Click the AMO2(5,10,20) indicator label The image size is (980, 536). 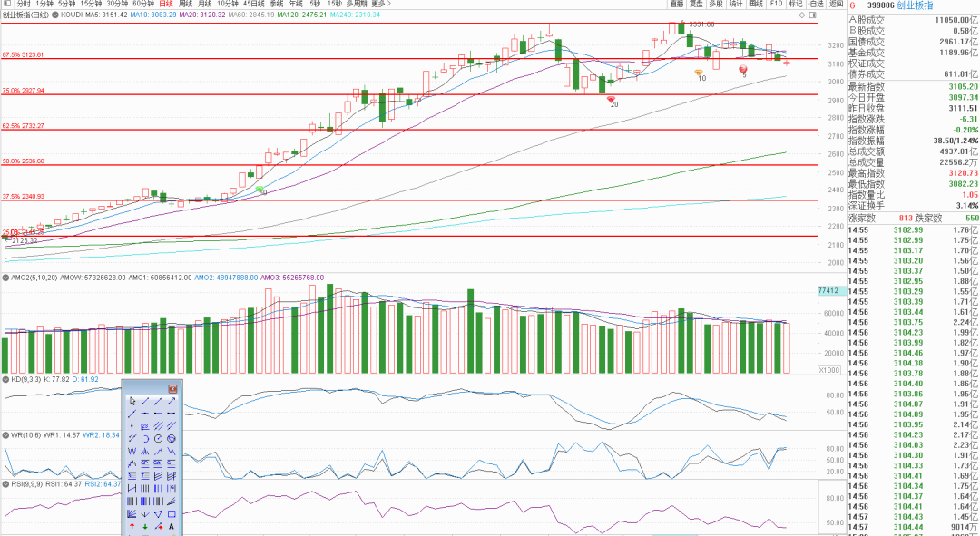32,278
